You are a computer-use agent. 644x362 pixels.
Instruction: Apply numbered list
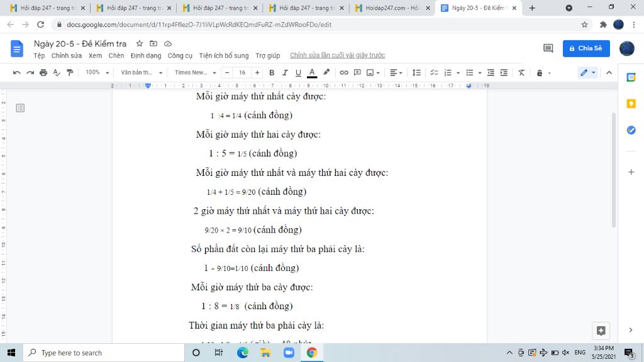(x=448, y=73)
